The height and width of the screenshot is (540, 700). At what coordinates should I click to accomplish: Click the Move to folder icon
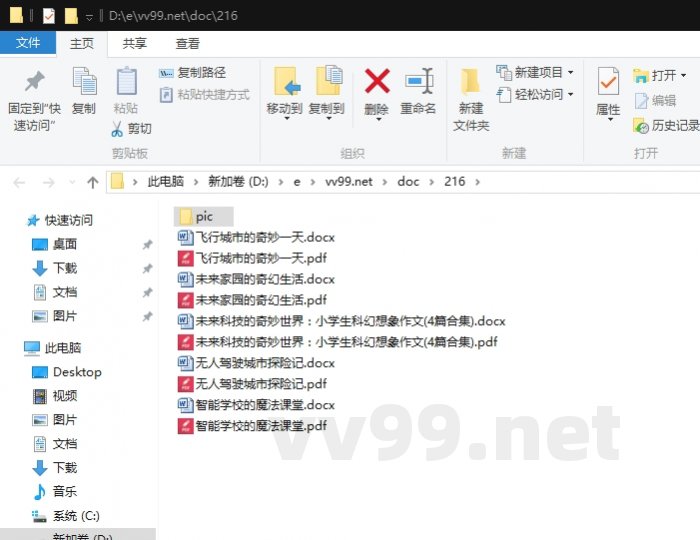(287, 81)
